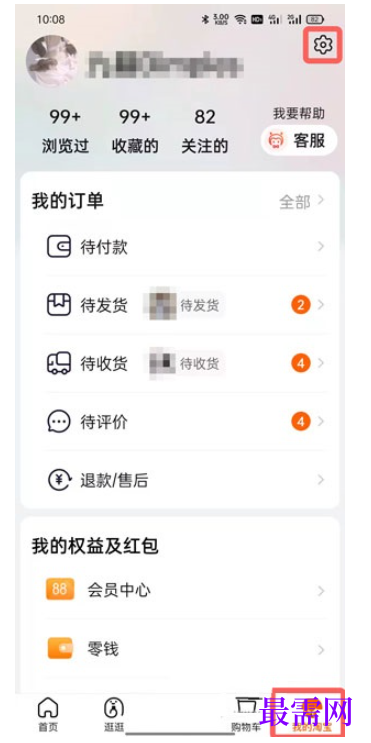371x743 pixels.
Task: Open 收藏的 favorites count
Action: pyautogui.click(x=135, y=131)
